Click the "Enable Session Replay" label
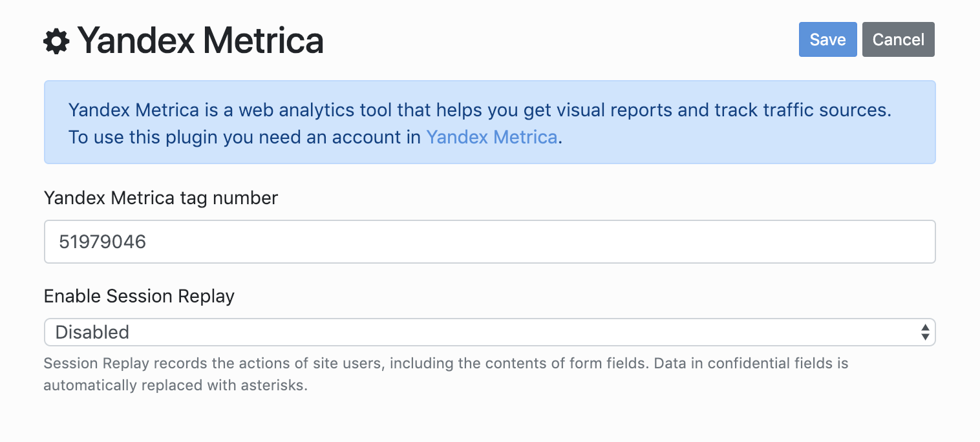This screenshot has width=980, height=442. coord(139,296)
